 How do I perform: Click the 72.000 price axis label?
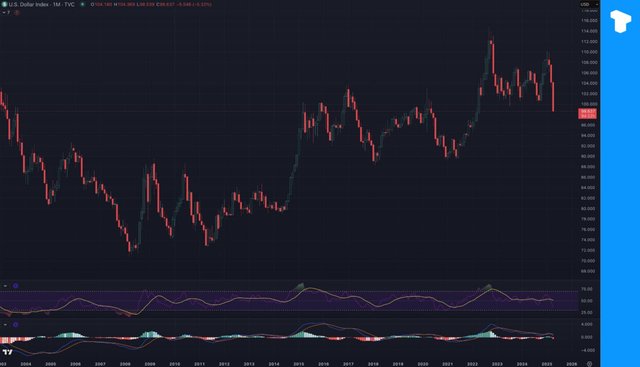coord(589,250)
